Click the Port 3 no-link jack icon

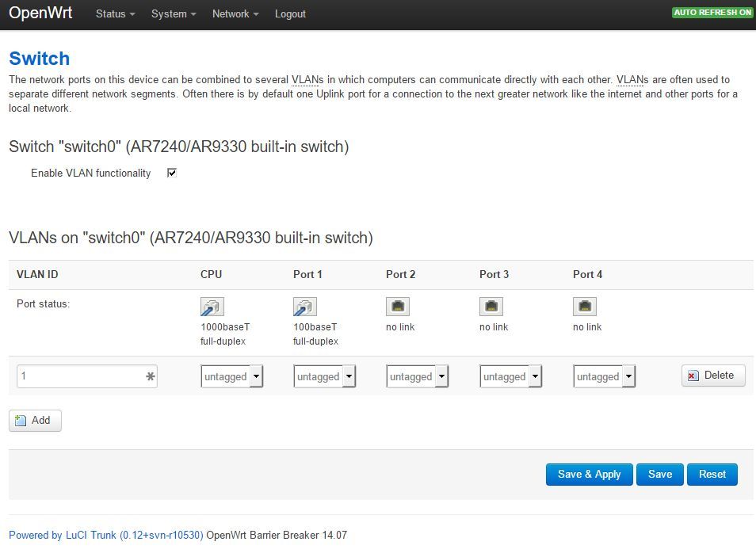coord(491,306)
